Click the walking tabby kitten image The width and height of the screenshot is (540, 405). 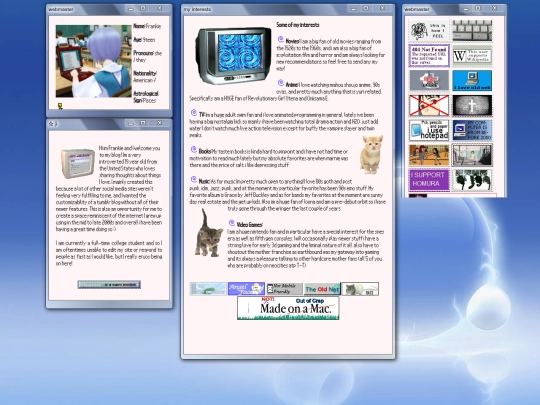pyautogui.click(x=209, y=233)
